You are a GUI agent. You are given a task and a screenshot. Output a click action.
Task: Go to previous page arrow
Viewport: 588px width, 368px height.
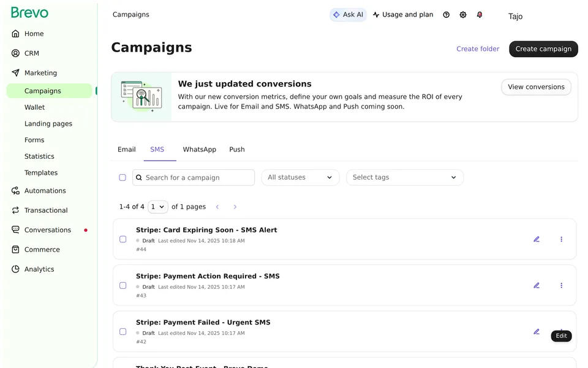click(x=217, y=207)
